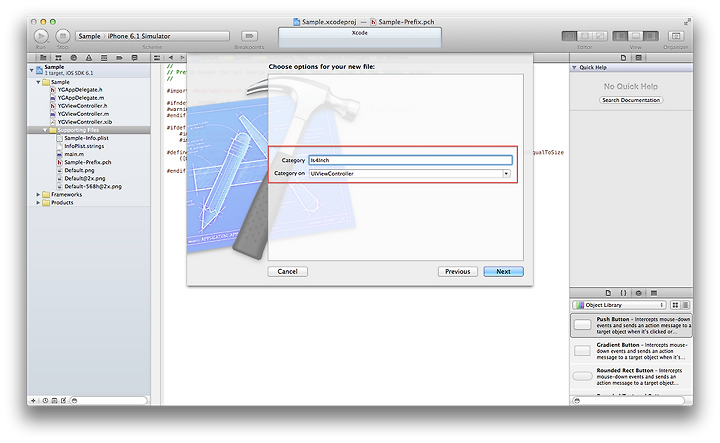Show the Debug navigator

click(104, 58)
